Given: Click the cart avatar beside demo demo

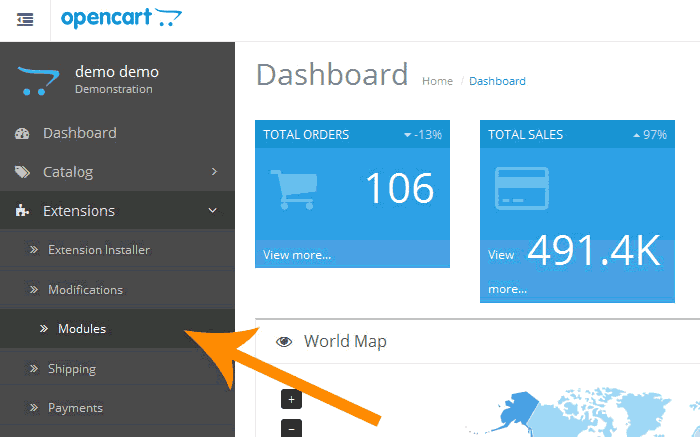Looking at the screenshot, I should click(38, 81).
